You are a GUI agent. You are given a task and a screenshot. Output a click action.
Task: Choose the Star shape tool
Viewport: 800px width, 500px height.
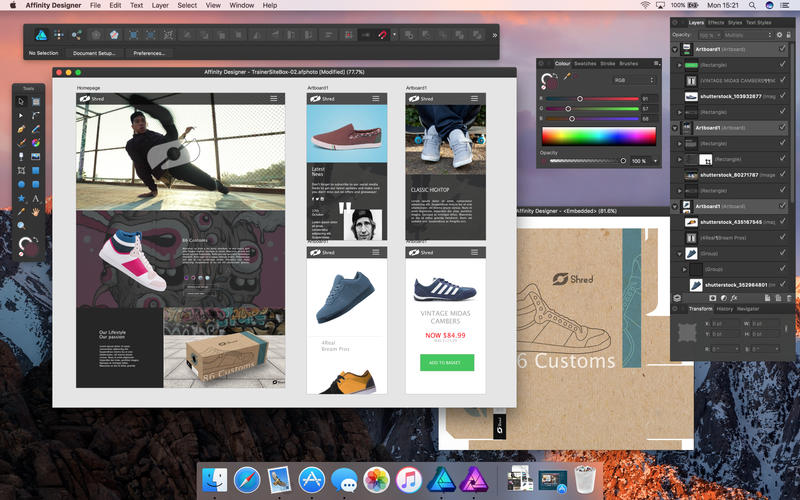(21, 198)
